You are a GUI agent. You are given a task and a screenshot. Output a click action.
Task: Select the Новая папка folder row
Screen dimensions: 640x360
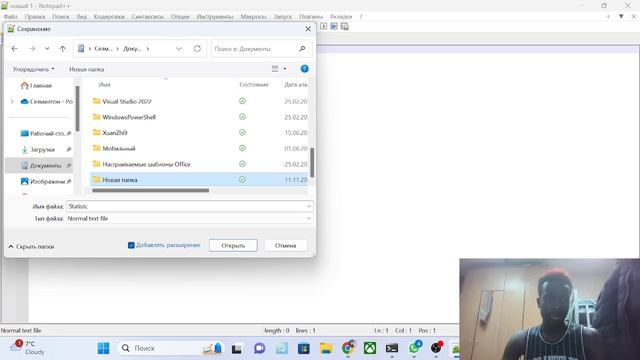tap(199, 180)
